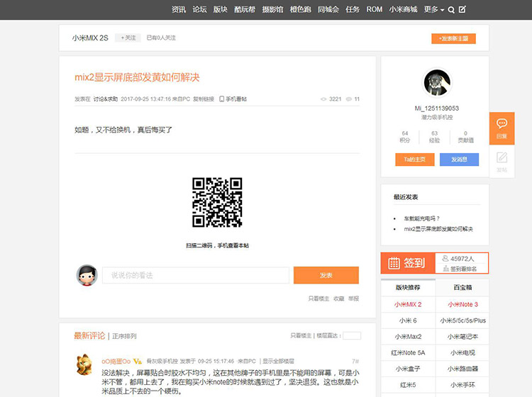This screenshot has height=397, width=532.
Task: Click into the 说说你的看法 comment field
Action: coord(196,275)
